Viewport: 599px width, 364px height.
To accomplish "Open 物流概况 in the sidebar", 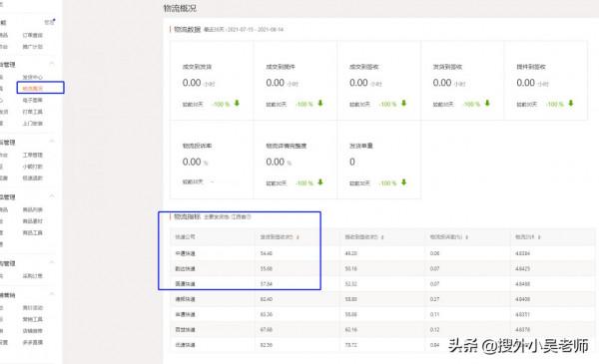I will 33,89.
